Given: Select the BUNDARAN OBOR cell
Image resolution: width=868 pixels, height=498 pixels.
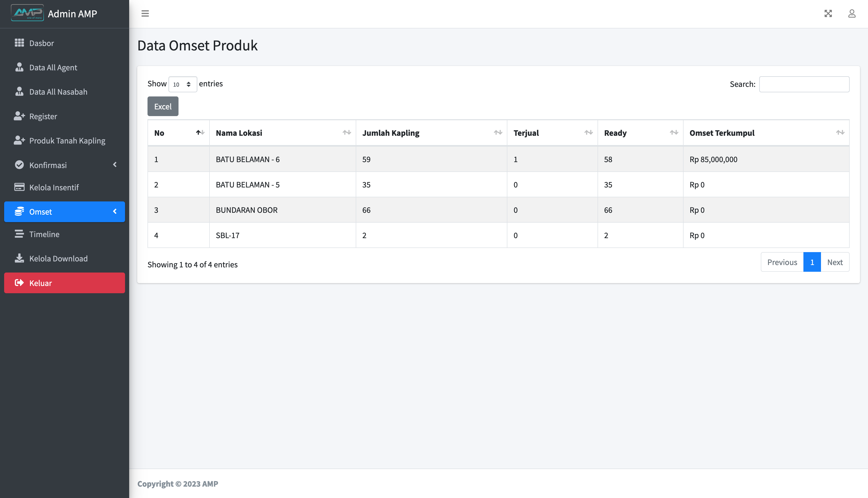Looking at the screenshot, I should click(x=283, y=210).
